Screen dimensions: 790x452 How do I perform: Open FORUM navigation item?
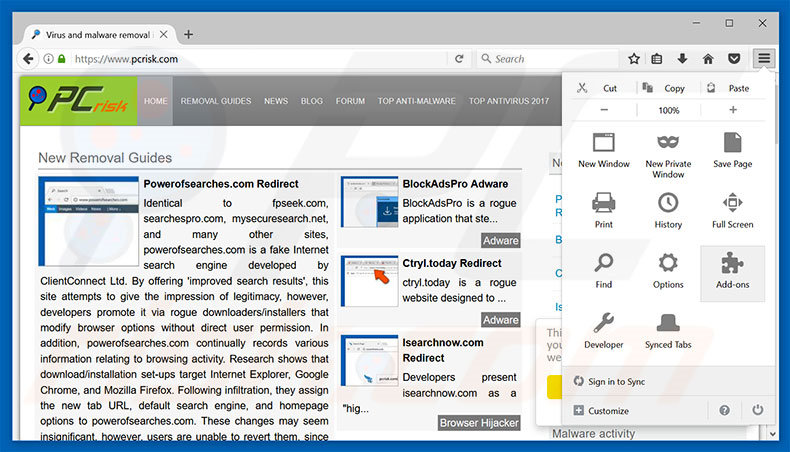click(350, 101)
